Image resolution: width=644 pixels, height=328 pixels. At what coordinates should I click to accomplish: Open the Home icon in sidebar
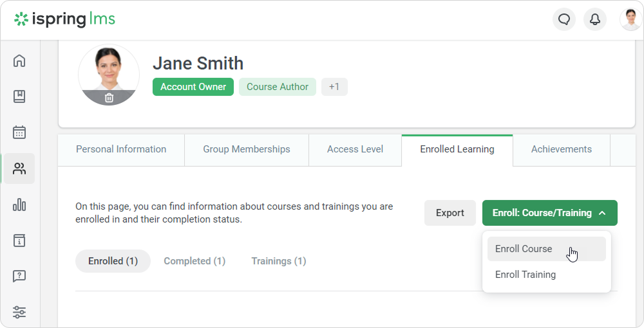pyautogui.click(x=19, y=61)
